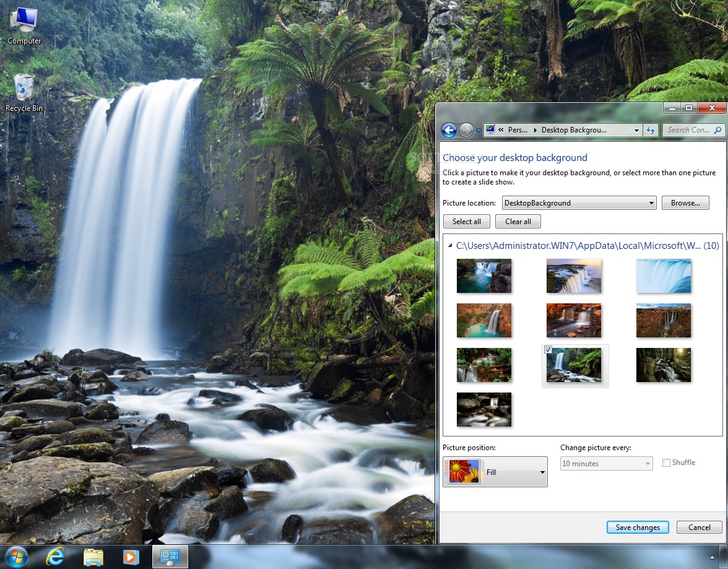This screenshot has height=569, width=728.
Task: Open the Windows Start orb
Action: [x=16, y=557]
